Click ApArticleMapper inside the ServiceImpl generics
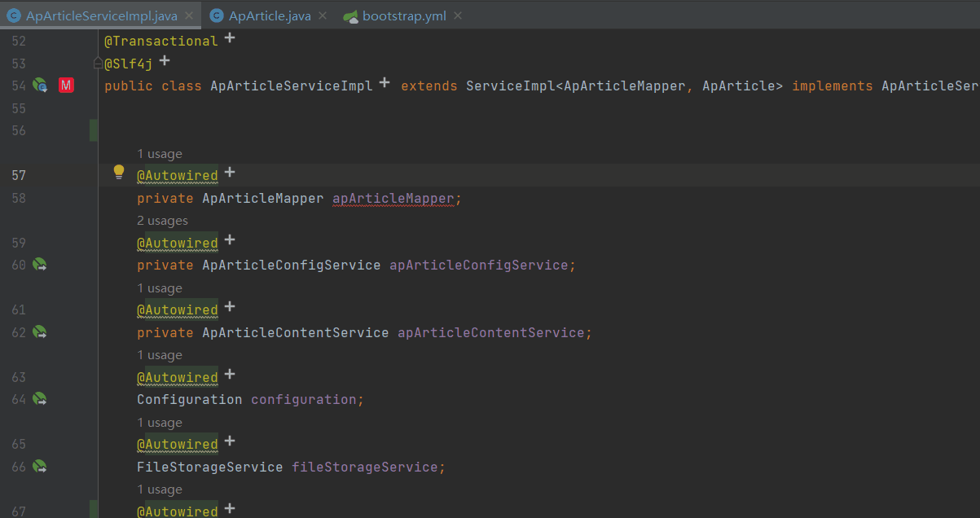 pos(625,86)
